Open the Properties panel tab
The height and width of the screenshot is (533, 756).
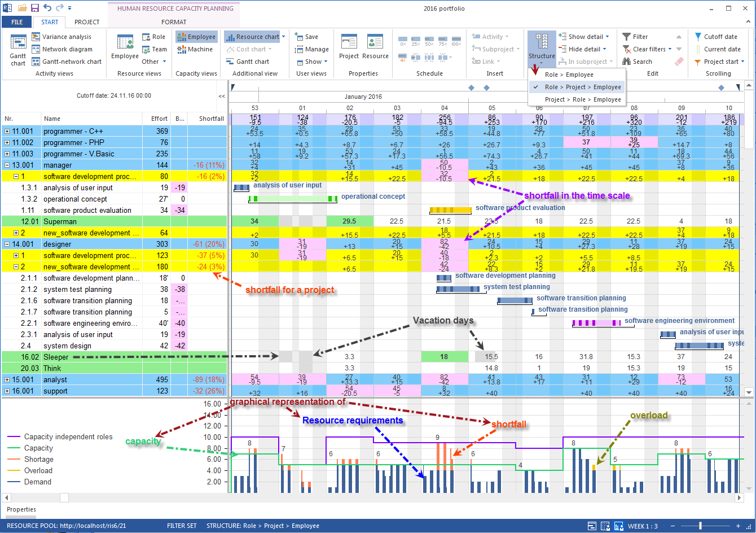[21, 509]
